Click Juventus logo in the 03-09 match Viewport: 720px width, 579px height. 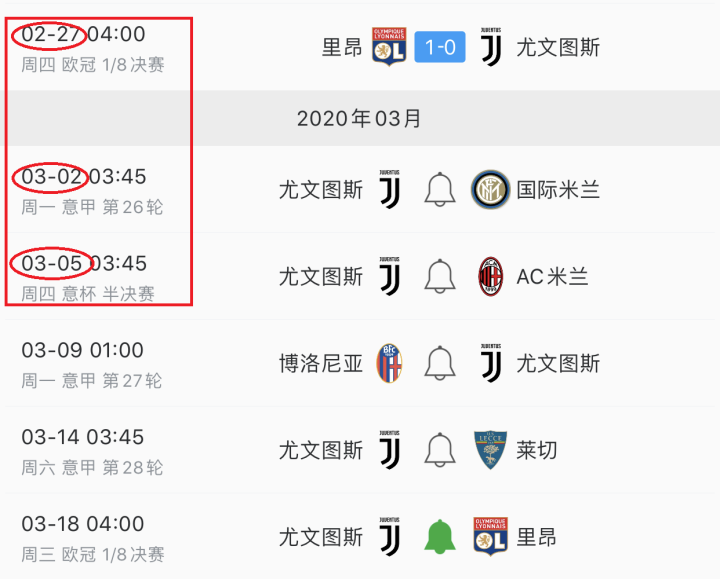[490, 364]
